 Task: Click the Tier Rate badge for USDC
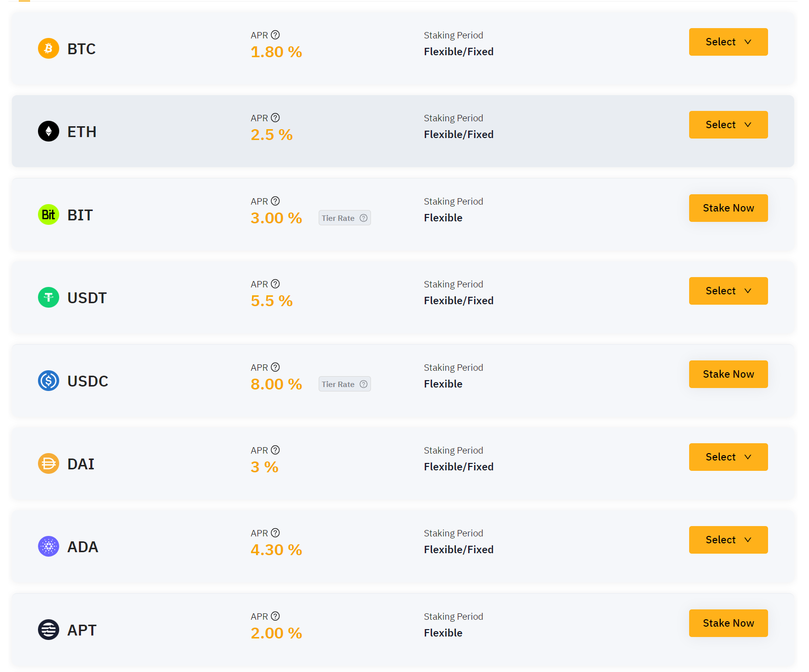(x=344, y=384)
